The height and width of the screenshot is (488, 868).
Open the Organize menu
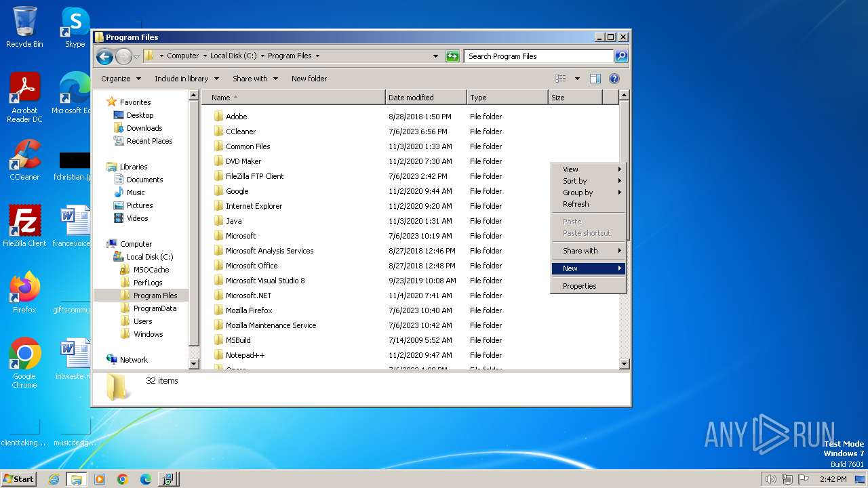click(x=121, y=79)
